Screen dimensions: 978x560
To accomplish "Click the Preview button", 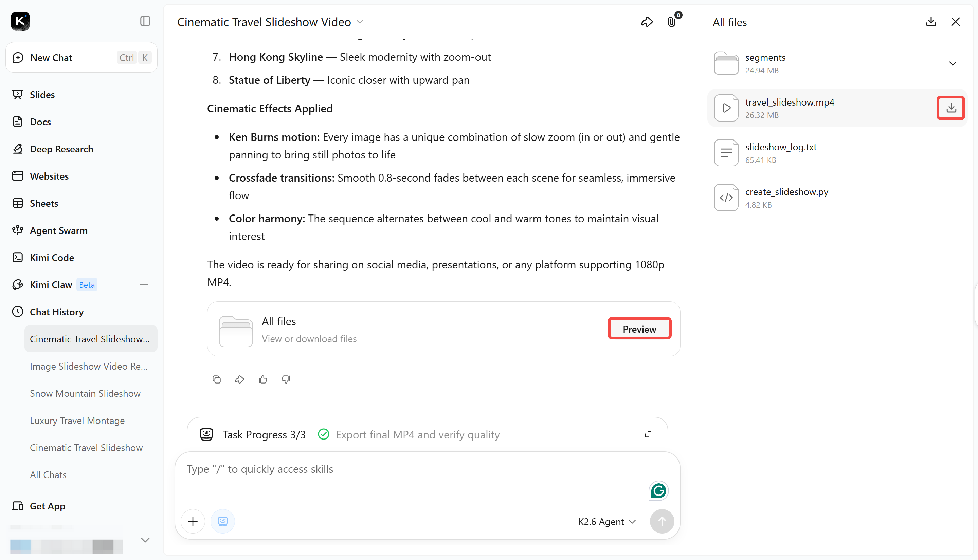I will [x=639, y=329].
